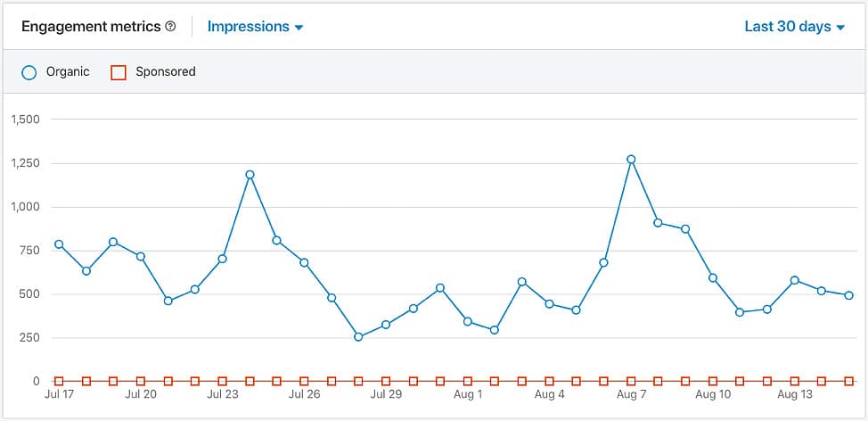Click the Engagement metrics help question-mark icon
868x421 pixels.
click(170, 27)
